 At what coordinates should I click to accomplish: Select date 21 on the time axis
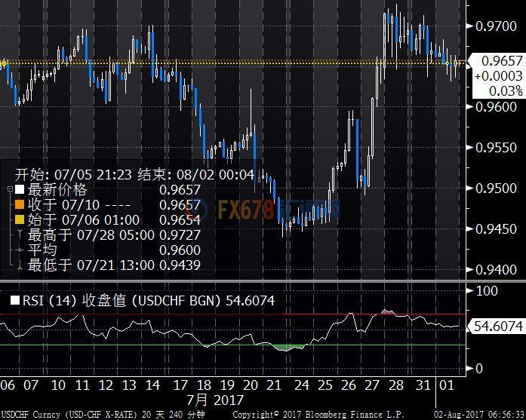pyautogui.click(x=276, y=385)
